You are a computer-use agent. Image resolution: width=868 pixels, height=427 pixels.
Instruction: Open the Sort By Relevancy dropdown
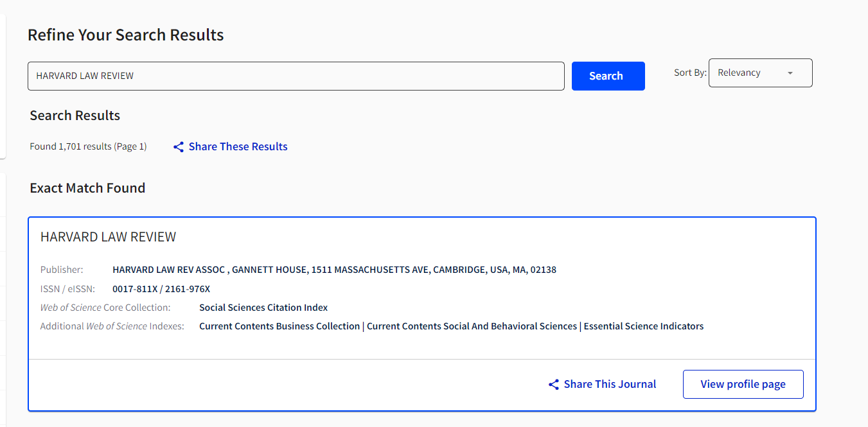click(760, 73)
